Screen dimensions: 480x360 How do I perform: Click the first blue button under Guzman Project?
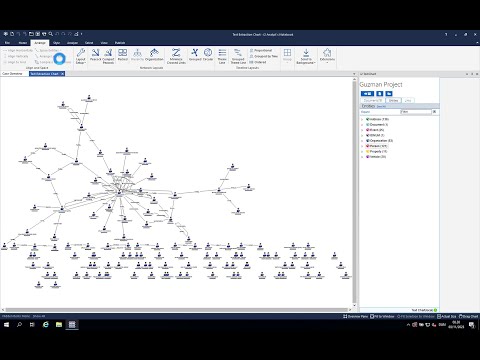coord(367,94)
